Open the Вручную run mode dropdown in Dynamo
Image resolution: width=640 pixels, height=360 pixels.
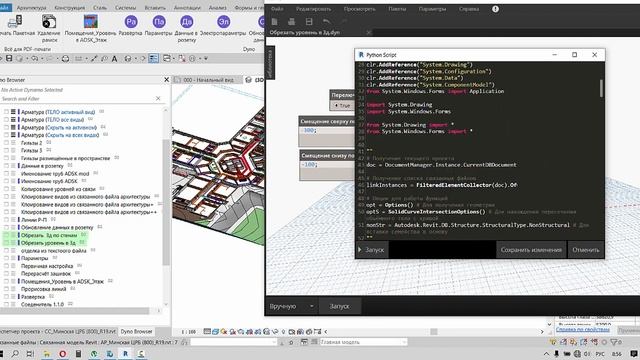click(291, 306)
